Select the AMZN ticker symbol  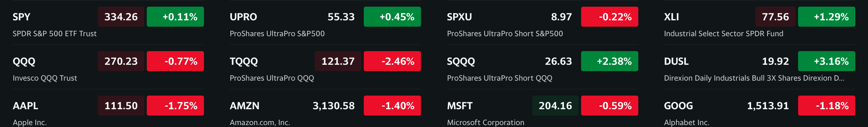point(245,106)
